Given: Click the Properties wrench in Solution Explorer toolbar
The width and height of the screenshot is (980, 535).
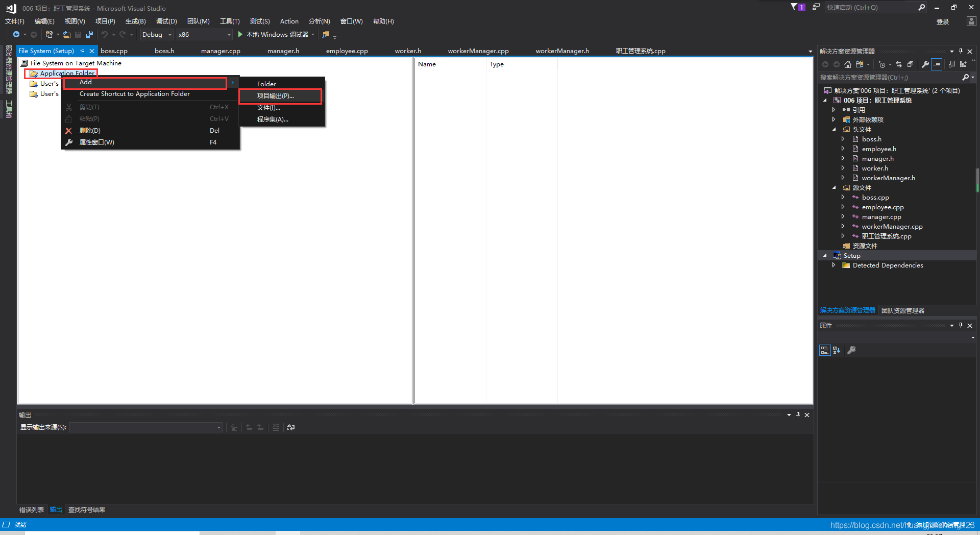Looking at the screenshot, I should 925,64.
